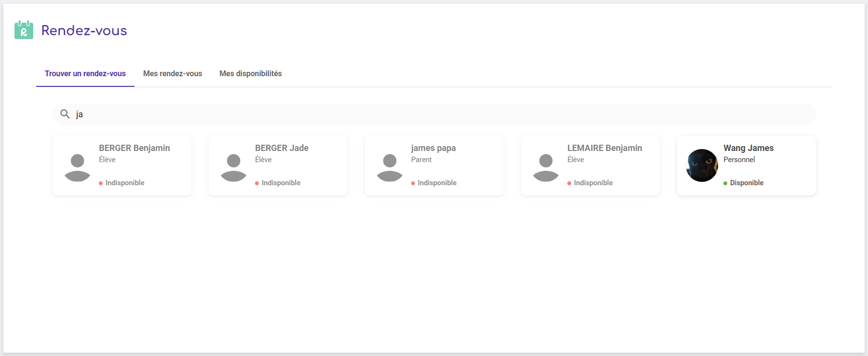Image resolution: width=868 pixels, height=356 pixels.
Task: Click BERGER Jade's avatar placeholder icon
Action: pyautogui.click(x=233, y=167)
